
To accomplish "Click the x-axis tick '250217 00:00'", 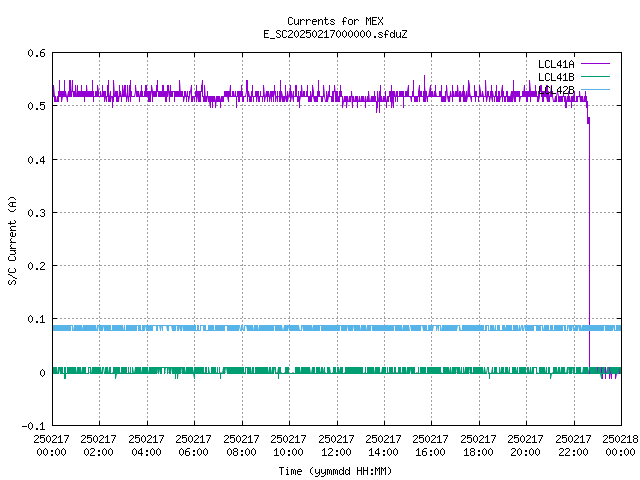I will (51, 446).
